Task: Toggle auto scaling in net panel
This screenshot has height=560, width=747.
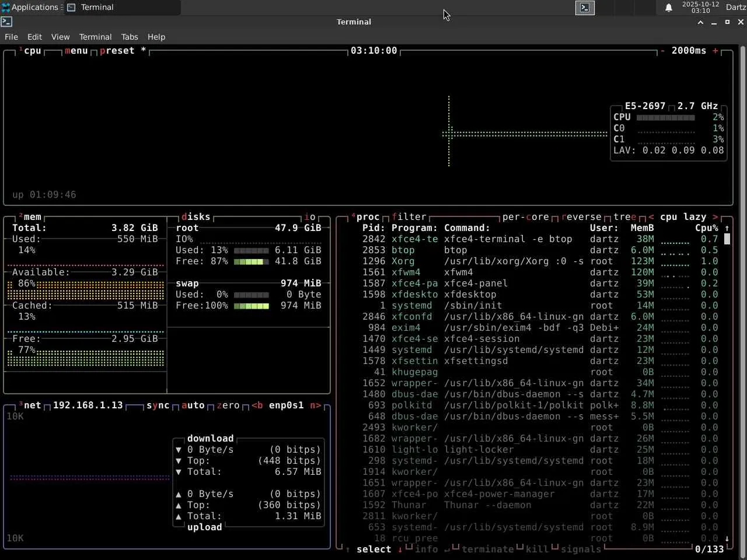Action: coord(193,405)
